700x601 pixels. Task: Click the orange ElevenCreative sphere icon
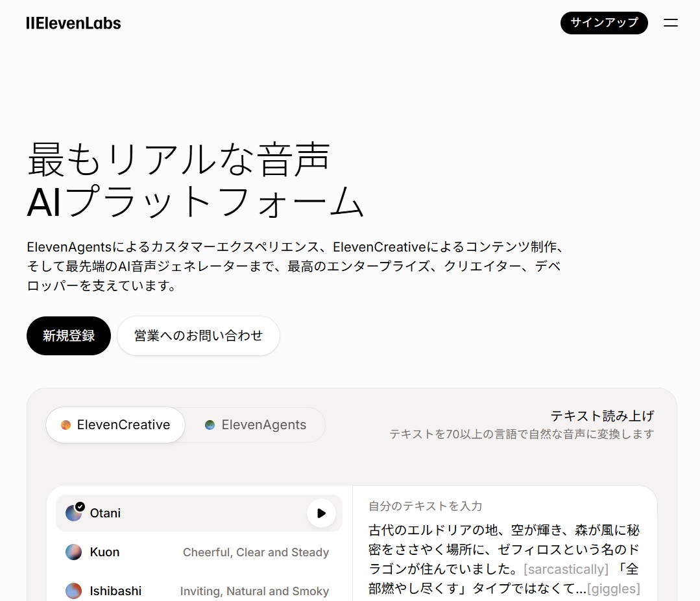click(66, 425)
